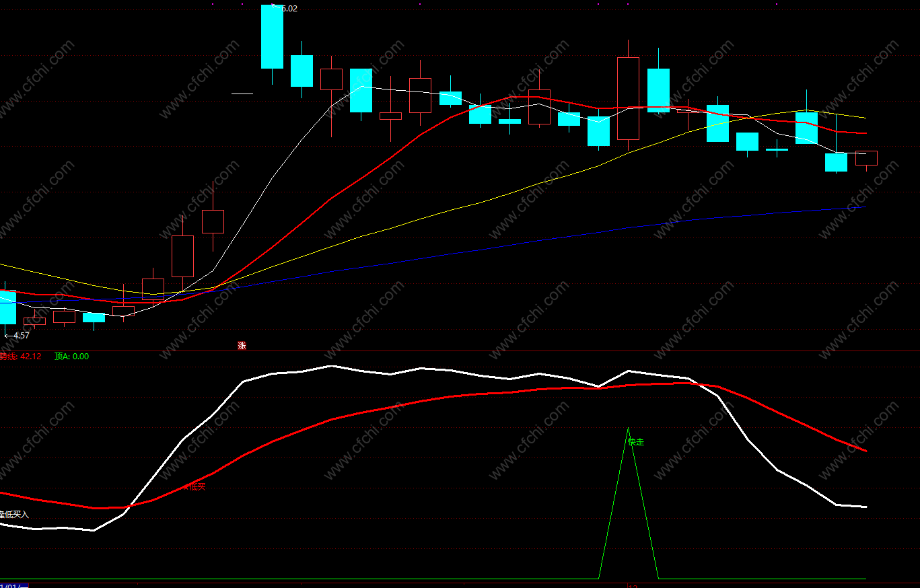Viewport: 920px width, 588px height.
Task: Click the red 低买 signal label
Action: (197, 486)
